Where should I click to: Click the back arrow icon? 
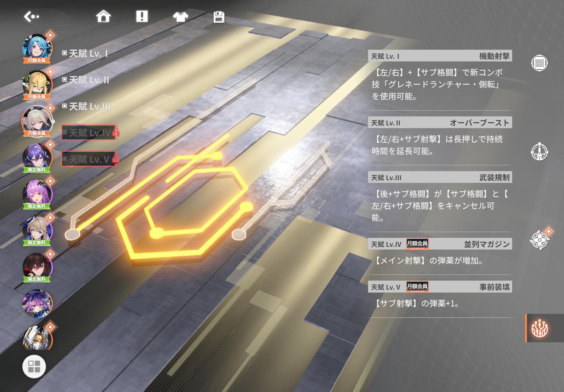[32, 17]
